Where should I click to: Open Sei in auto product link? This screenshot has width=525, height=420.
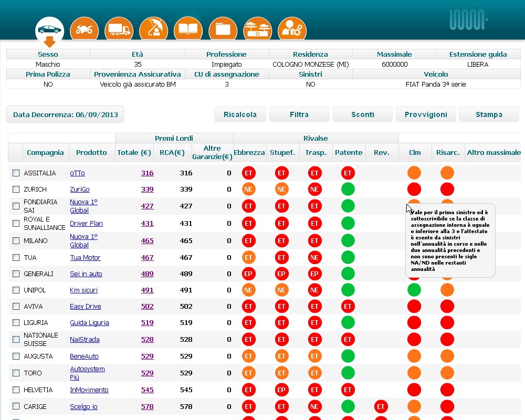pos(86,274)
